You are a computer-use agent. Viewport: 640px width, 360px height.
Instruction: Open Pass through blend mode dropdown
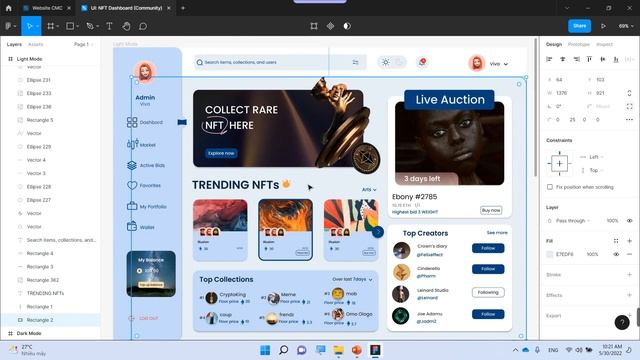573,220
